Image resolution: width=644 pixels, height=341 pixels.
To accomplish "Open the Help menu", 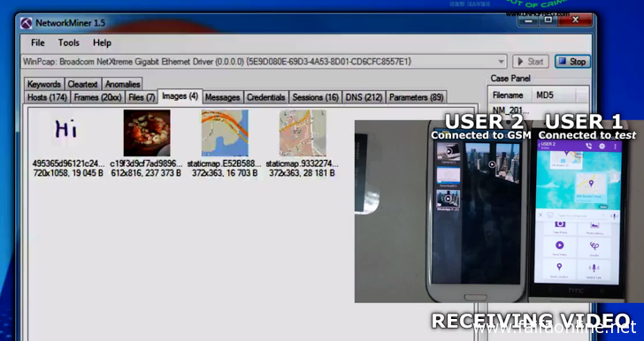I will click(x=102, y=42).
